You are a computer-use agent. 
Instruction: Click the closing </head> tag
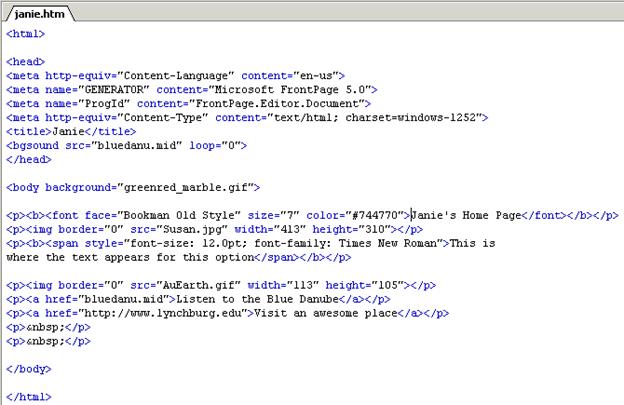(29, 160)
